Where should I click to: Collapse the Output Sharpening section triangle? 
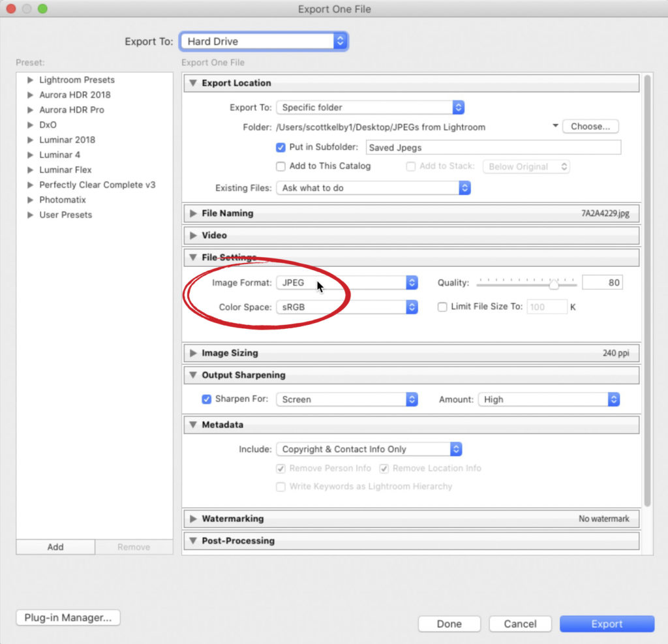point(193,376)
